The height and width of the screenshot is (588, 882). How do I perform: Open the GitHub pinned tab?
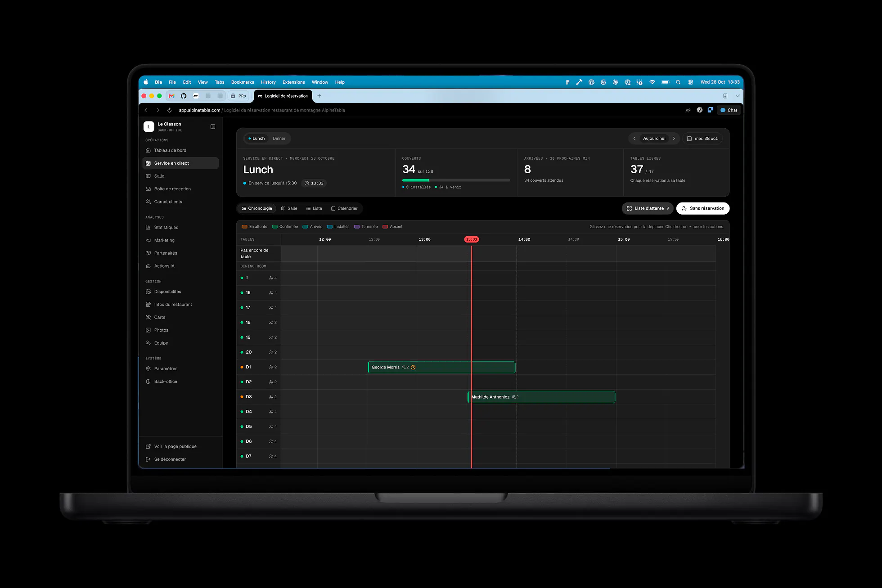tap(184, 96)
